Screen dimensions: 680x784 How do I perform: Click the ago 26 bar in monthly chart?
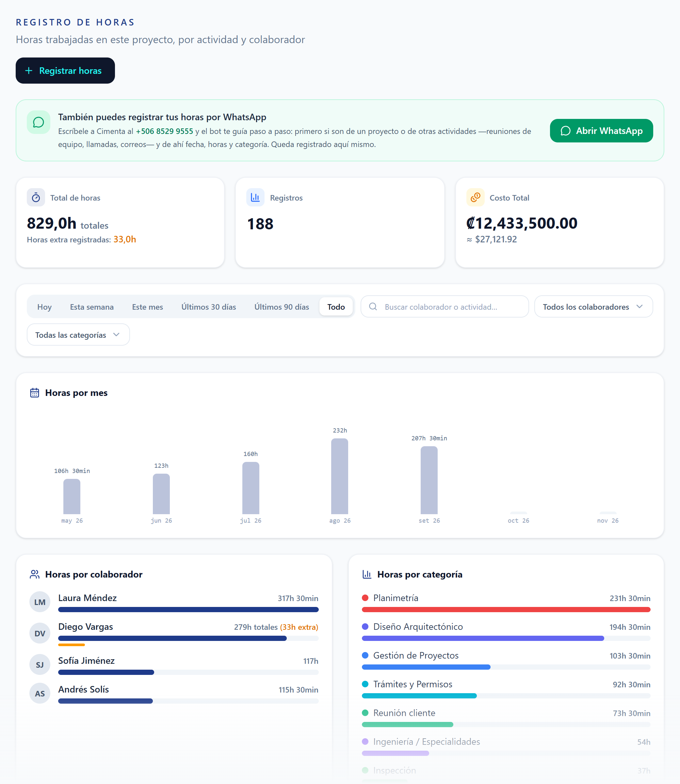340,476
